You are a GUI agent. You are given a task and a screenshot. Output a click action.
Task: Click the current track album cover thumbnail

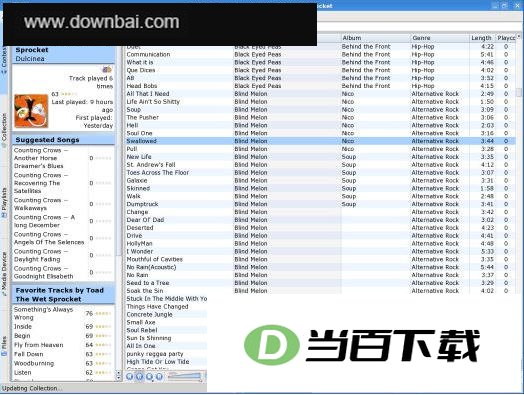pos(31,111)
